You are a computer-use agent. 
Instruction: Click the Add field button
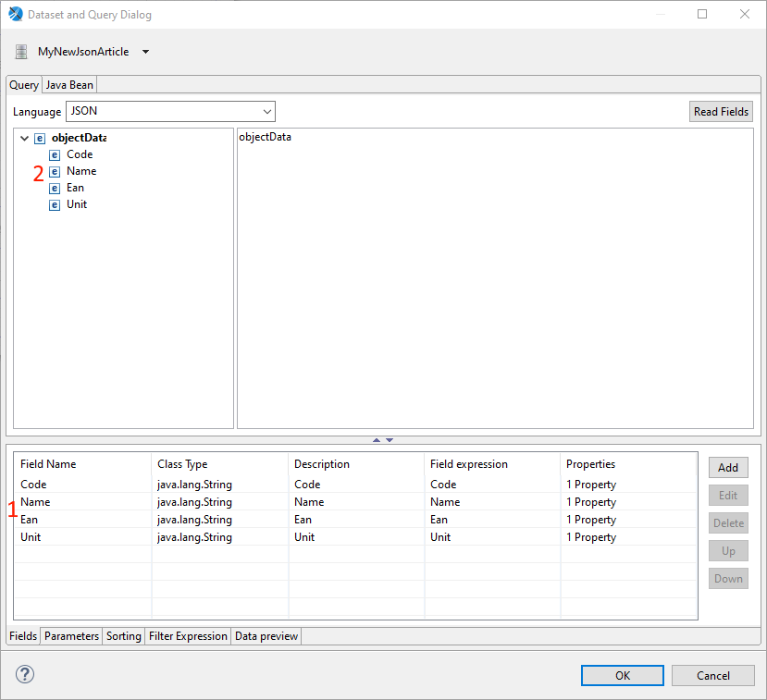click(727, 468)
